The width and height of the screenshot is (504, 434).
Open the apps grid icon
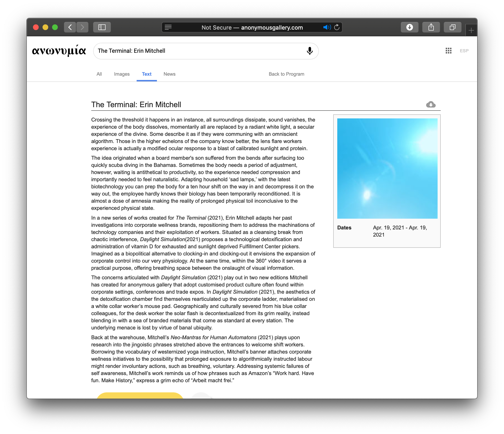(x=448, y=51)
